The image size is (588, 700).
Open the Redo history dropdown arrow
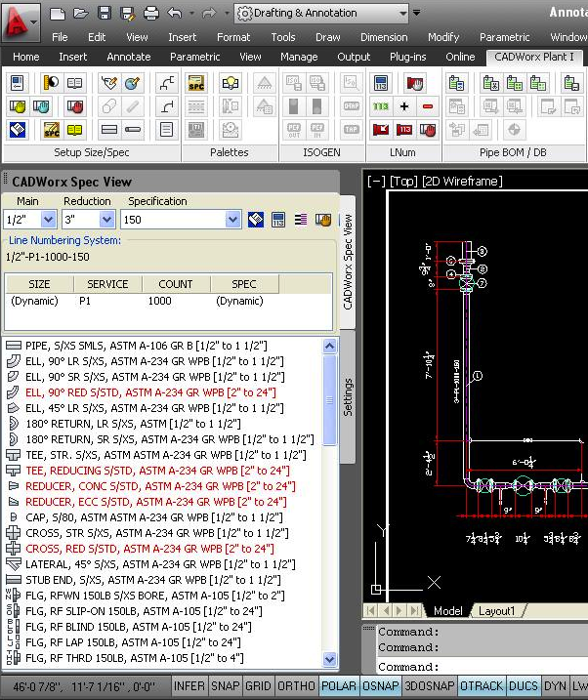[227, 14]
